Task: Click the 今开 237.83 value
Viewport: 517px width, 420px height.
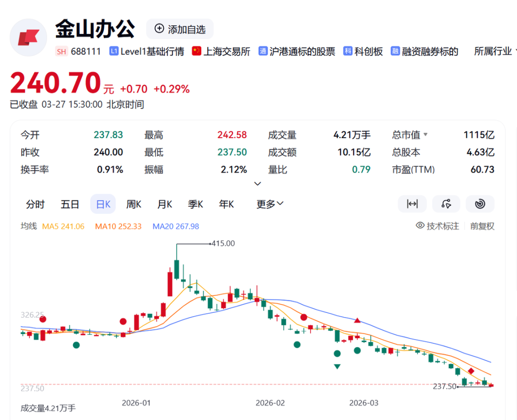Action: coord(108,135)
